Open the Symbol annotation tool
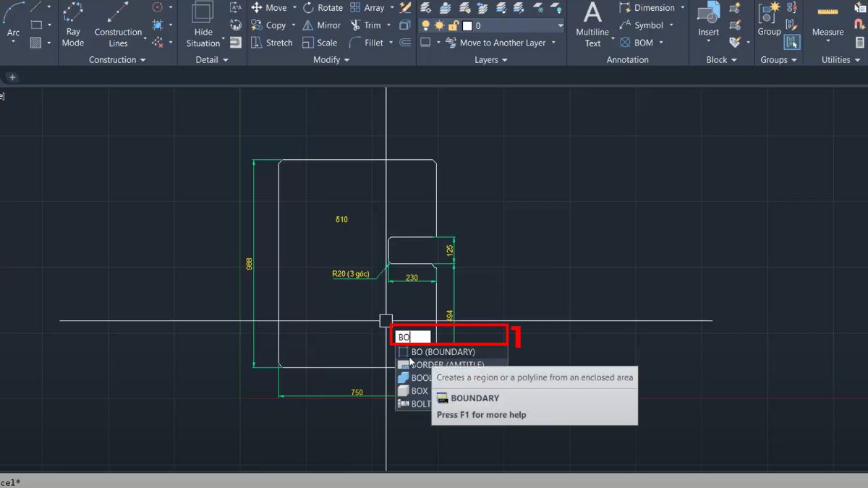868x488 pixels. click(642, 25)
